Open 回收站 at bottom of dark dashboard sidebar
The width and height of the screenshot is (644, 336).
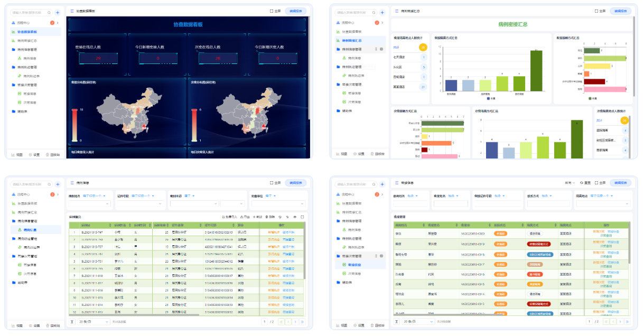[x=51, y=154]
